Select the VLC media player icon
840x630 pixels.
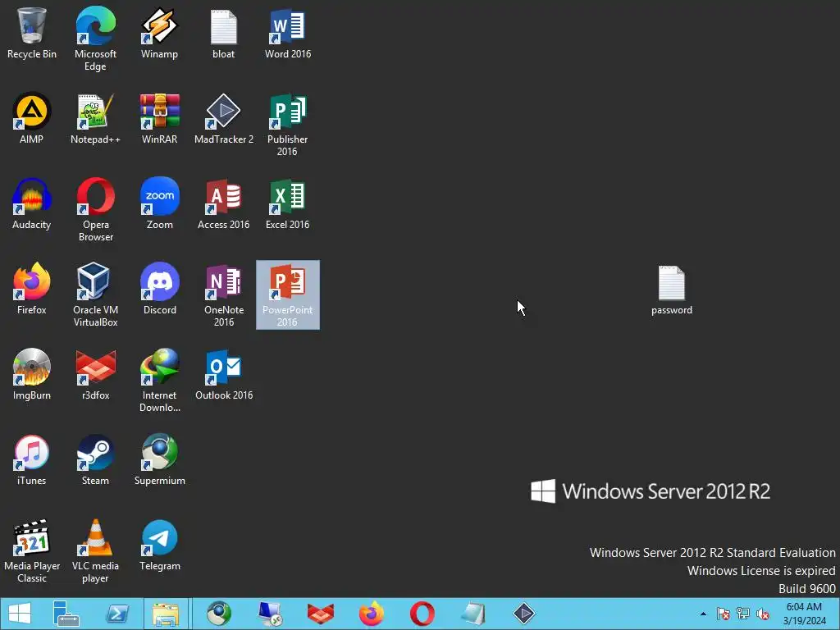(95, 550)
